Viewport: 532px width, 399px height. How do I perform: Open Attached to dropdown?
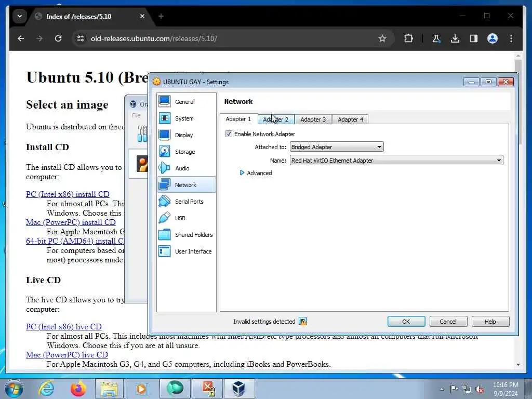(337, 147)
